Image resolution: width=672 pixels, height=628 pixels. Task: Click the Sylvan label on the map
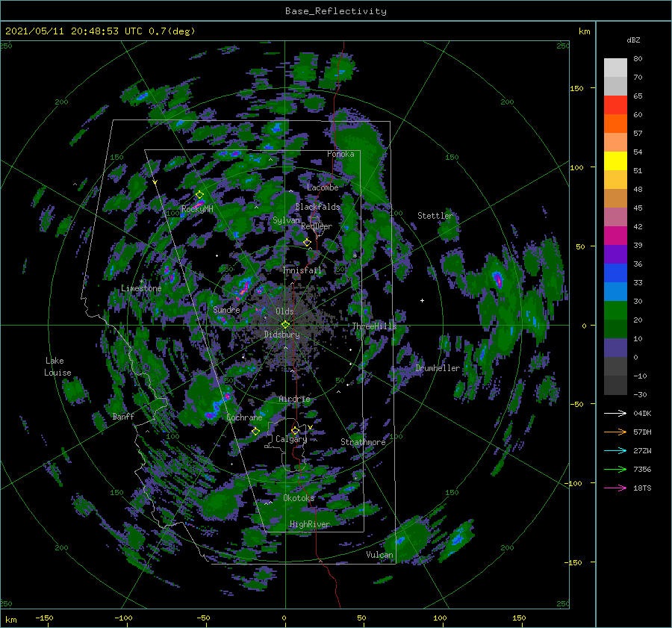pyautogui.click(x=286, y=220)
